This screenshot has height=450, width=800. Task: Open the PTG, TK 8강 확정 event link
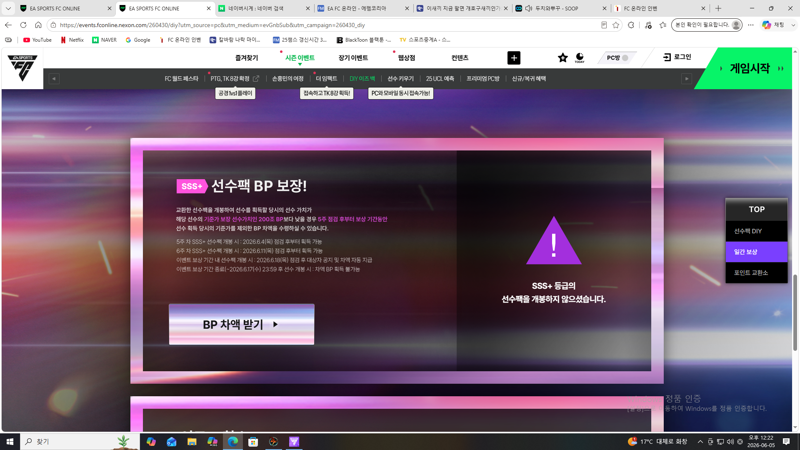point(235,79)
